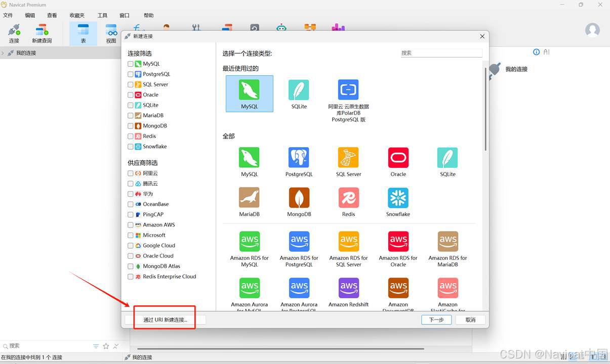Image resolution: width=610 pixels, height=364 pixels.
Task: Check the 阿里云 vendor checkbox
Action: 131,173
